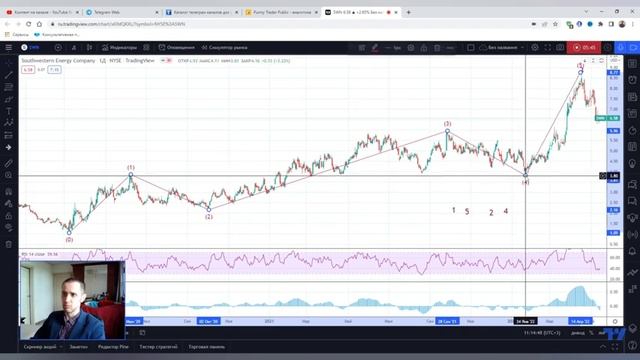Maximize the bottom panel
The width and height of the screenshot is (640, 360).
(615, 347)
